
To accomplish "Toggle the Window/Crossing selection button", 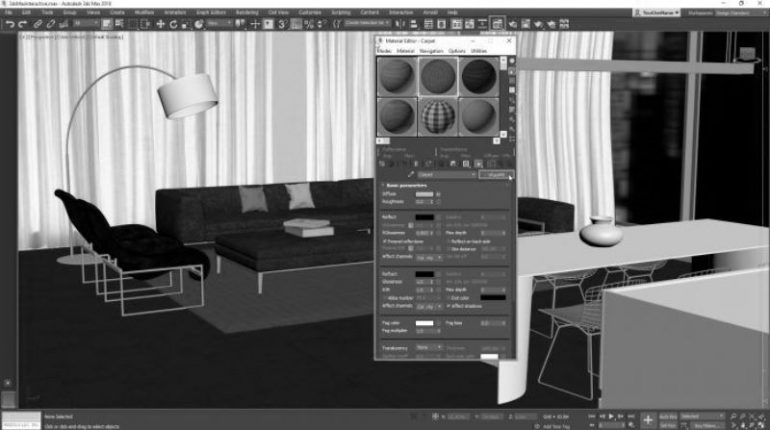I will coord(145,24).
